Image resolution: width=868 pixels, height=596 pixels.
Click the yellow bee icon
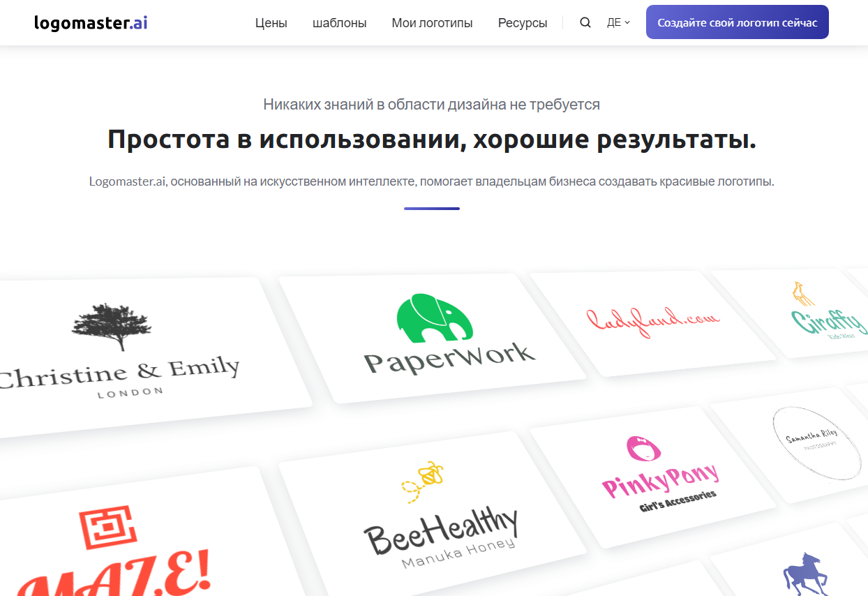(x=423, y=482)
